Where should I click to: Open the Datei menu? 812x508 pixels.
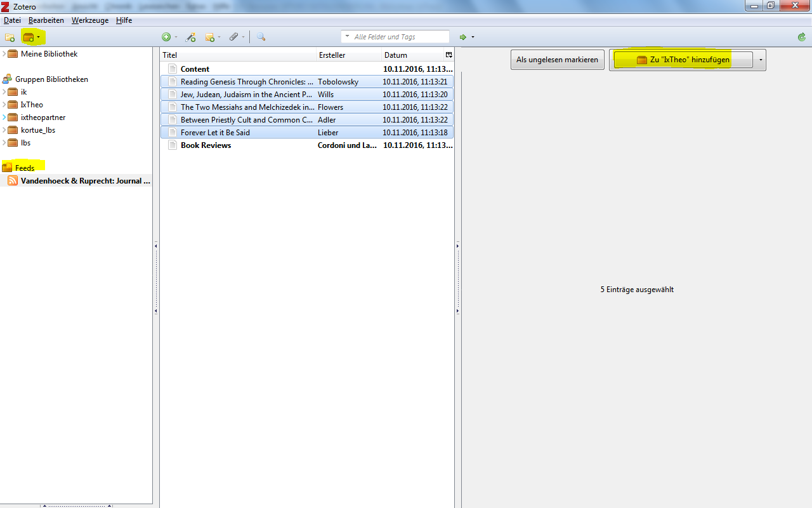(12, 20)
